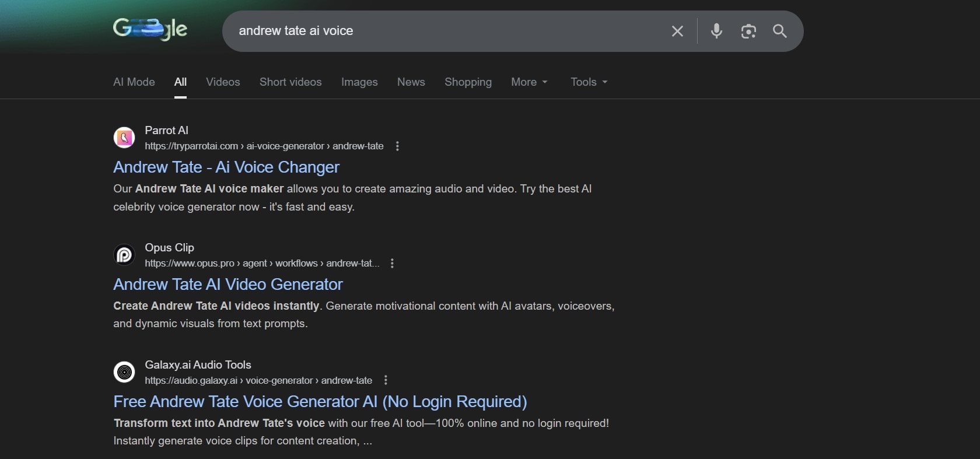Open Free Andrew Tate Voice Generator AI link
Image resolution: width=980 pixels, height=459 pixels.
click(x=320, y=402)
